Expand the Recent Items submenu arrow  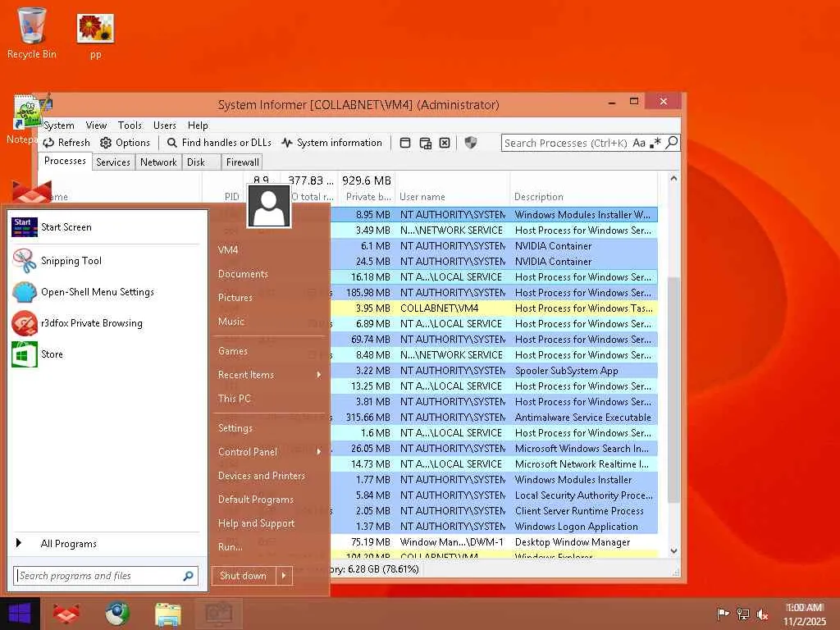pos(319,375)
